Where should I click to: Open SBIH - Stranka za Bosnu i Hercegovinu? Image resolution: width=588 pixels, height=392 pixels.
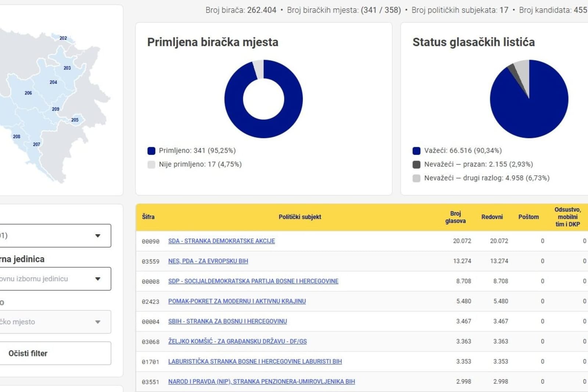coord(227,321)
